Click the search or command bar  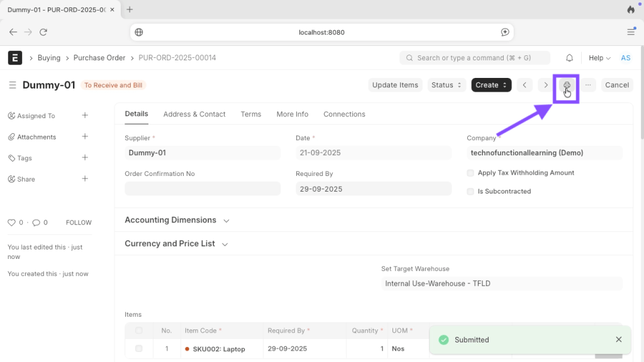tap(474, 58)
